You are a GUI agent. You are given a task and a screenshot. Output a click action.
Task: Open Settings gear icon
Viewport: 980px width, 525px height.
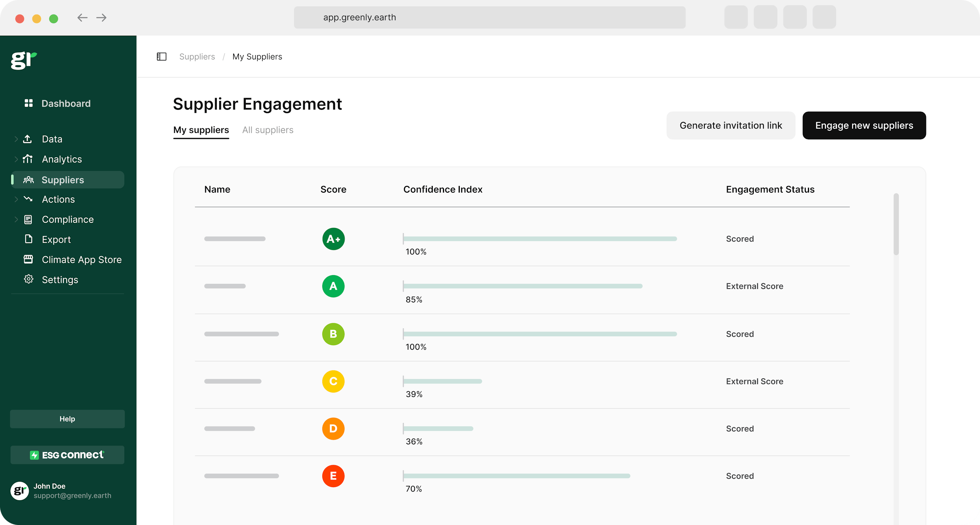coord(28,279)
